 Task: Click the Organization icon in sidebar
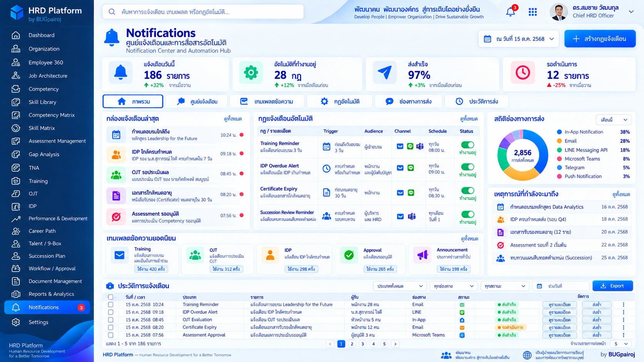pos(16,49)
